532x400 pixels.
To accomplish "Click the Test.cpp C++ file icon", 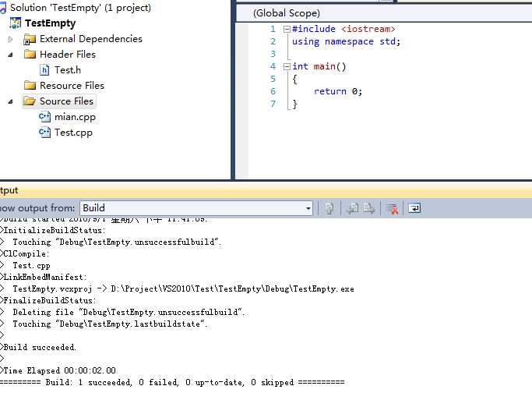I will (44, 133).
